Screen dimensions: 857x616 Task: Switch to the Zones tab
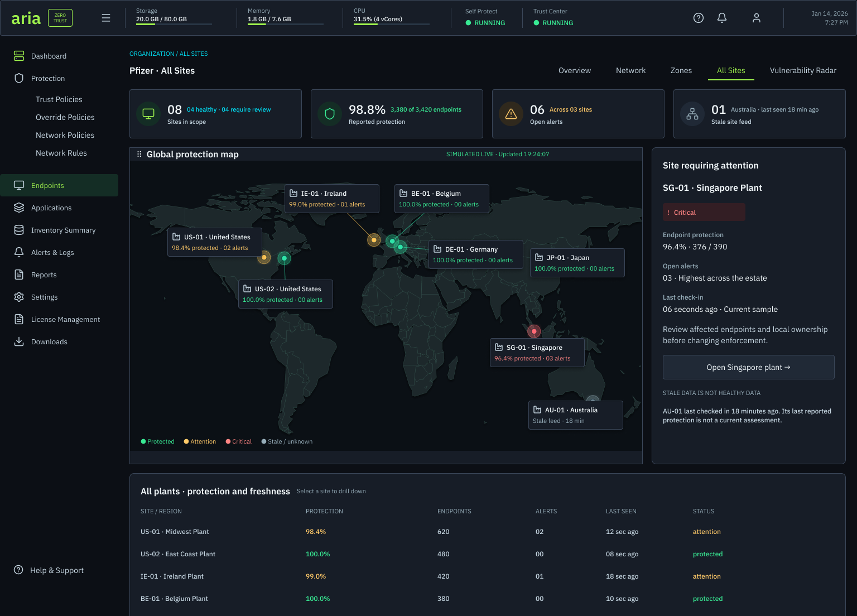tap(681, 70)
